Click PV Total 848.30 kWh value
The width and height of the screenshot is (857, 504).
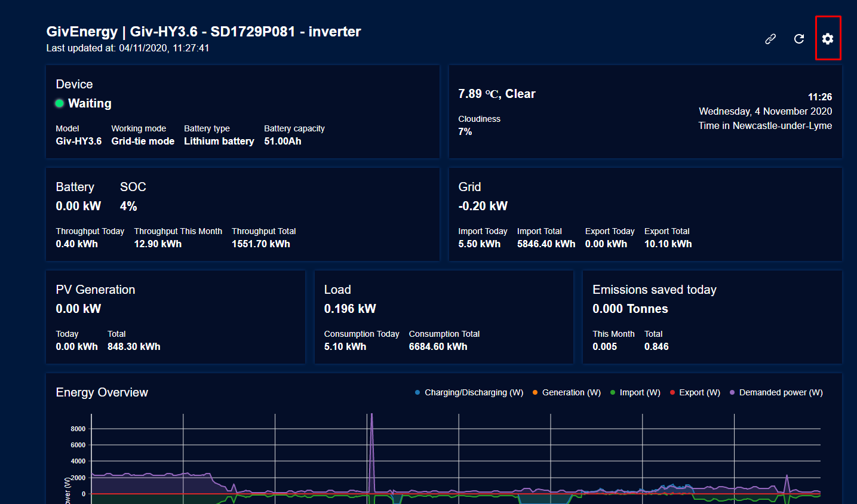(134, 347)
